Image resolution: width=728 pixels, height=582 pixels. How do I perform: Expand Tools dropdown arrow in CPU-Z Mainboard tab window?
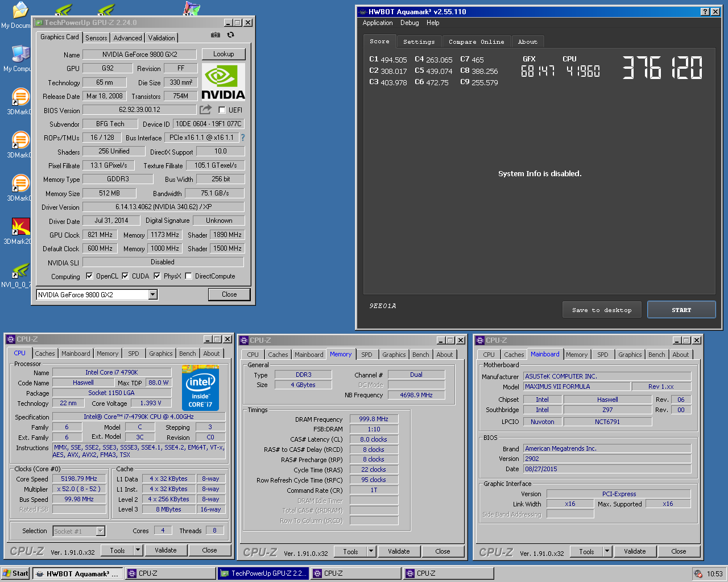pyautogui.click(x=607, y=551)
